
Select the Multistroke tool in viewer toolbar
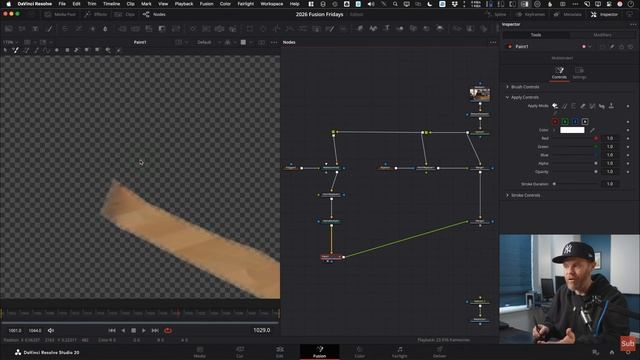[16, 50]
